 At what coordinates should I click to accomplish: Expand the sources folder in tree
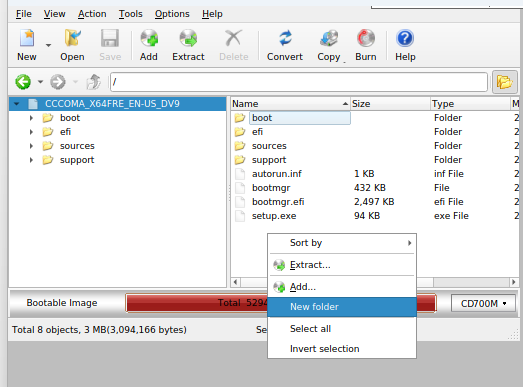31,146
